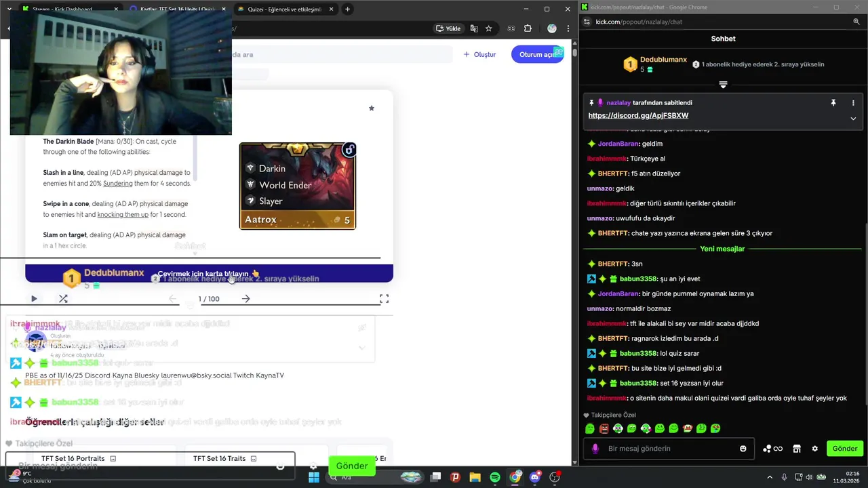This screenshot has width=868, height=488.
Task: Click the Sundering underlined term
Action: (117, 184)
